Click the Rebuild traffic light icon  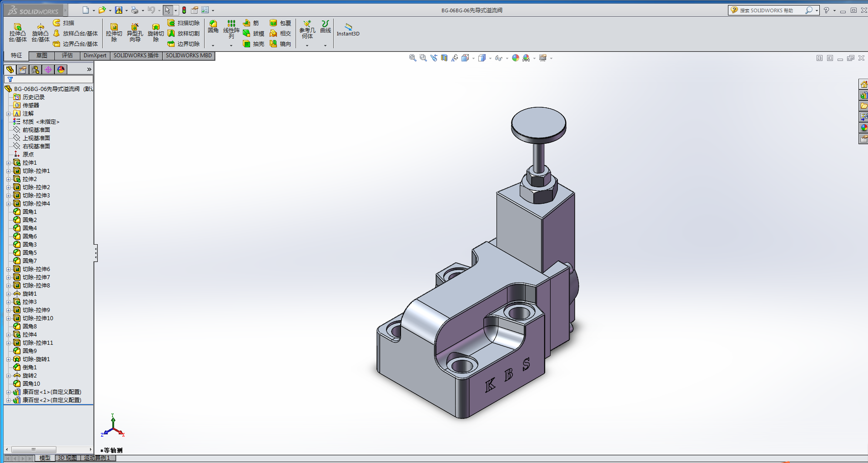coord(184,10)
